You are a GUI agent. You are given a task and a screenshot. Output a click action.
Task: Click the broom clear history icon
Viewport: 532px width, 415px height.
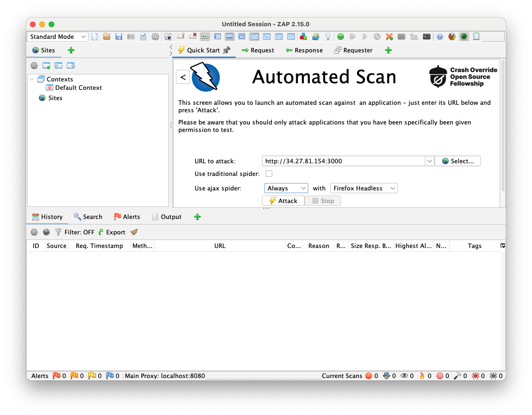point(134,232)
